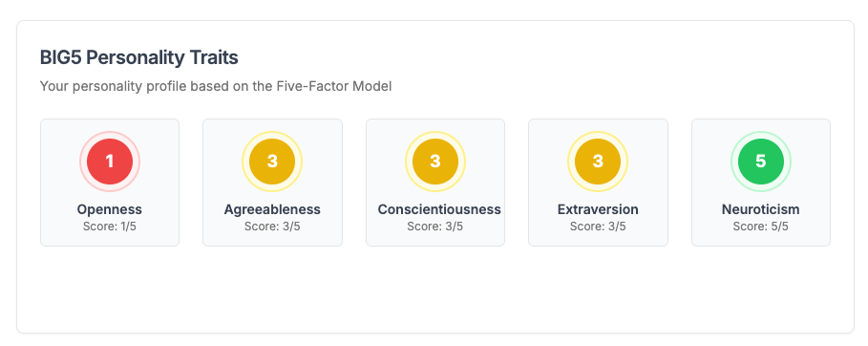
Task: Select the Extraversion trait label
Action: point(598,209)
